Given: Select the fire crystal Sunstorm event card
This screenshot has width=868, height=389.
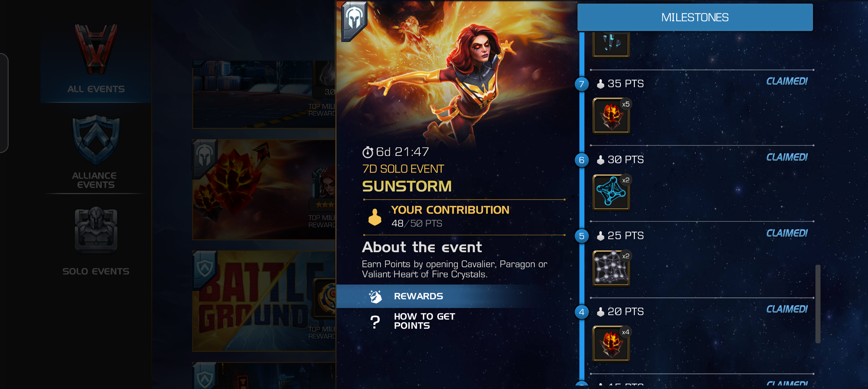Looking at the screenshot, I should pyautogui.click(x=264, y=189).
